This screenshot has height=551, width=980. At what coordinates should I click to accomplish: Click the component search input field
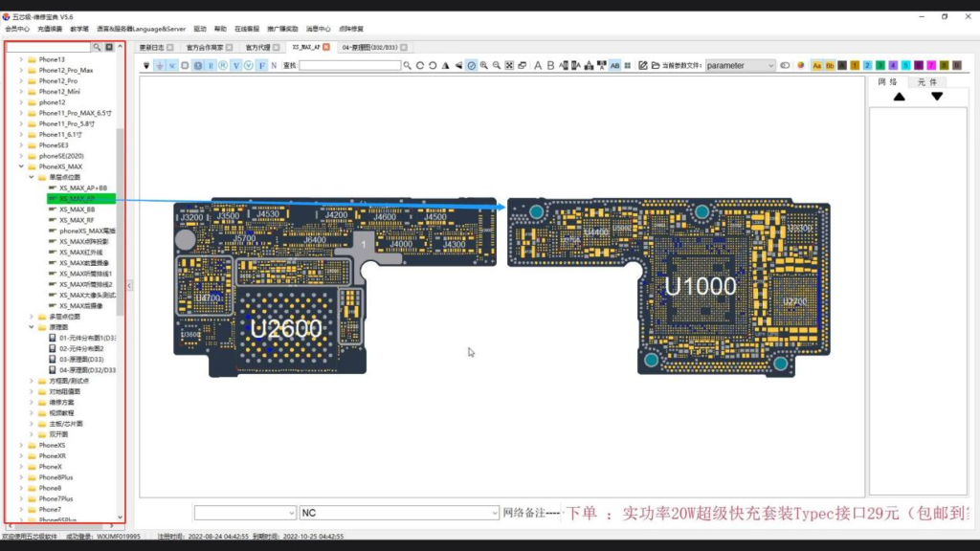349,66
